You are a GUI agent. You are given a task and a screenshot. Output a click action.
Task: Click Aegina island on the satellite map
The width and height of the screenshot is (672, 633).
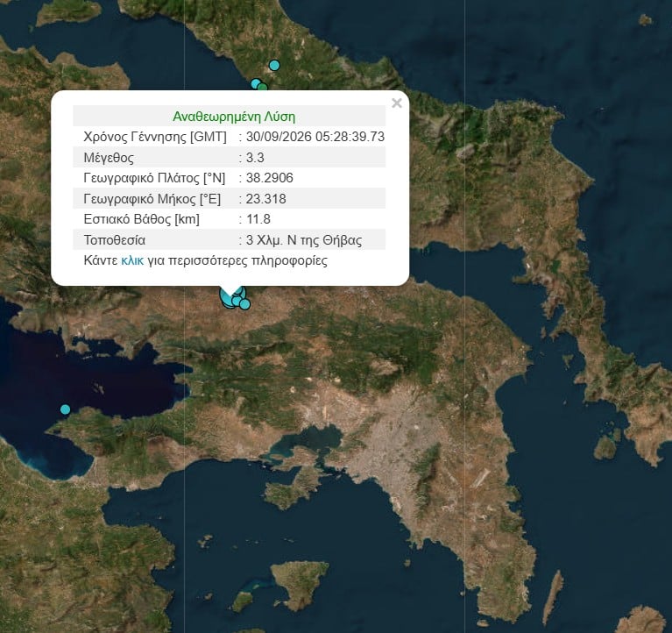click(x=300, y=584)
